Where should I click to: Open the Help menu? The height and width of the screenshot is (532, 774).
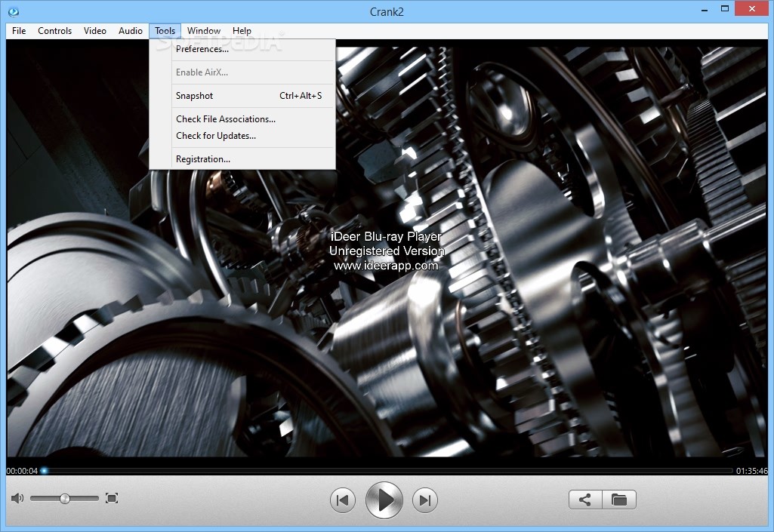pos(242,31)
